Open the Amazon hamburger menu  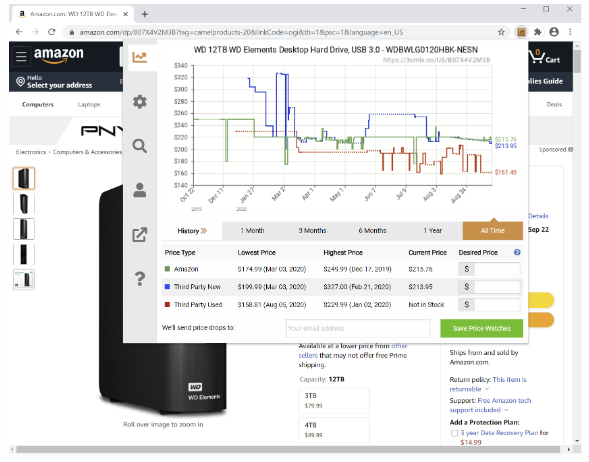[21, 56]
